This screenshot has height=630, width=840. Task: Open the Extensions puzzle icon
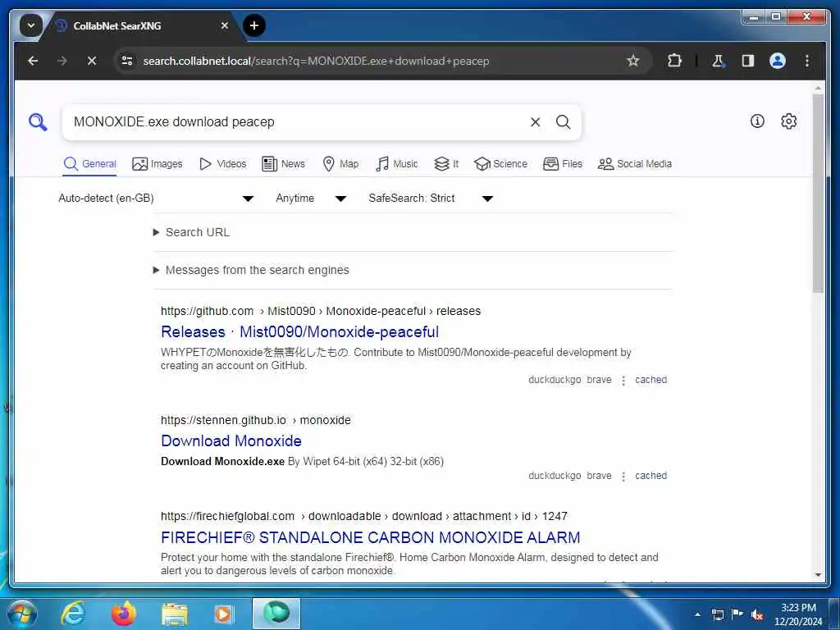click(x=674, y=61)
